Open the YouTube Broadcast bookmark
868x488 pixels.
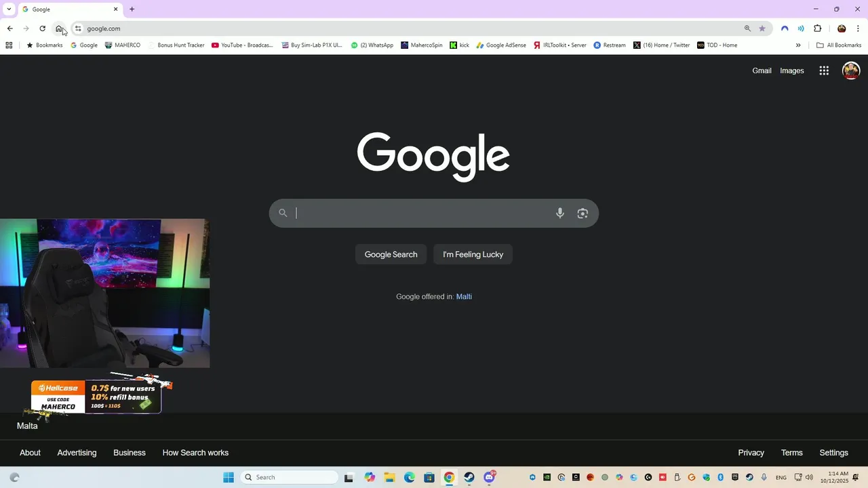(242, 45)
